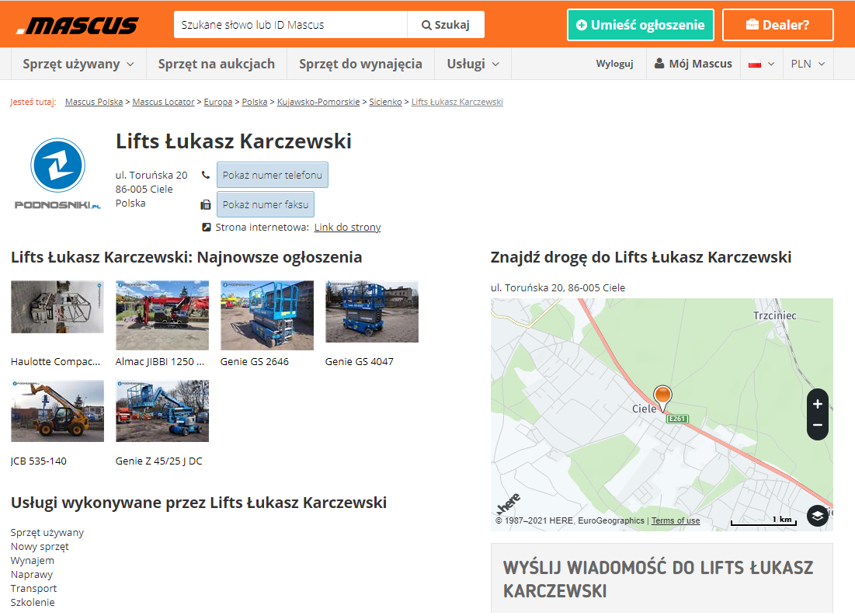This screenshot has height=616, width=855.
Task: Open Mój Mascus account menu
Action: tap(693, 64)
